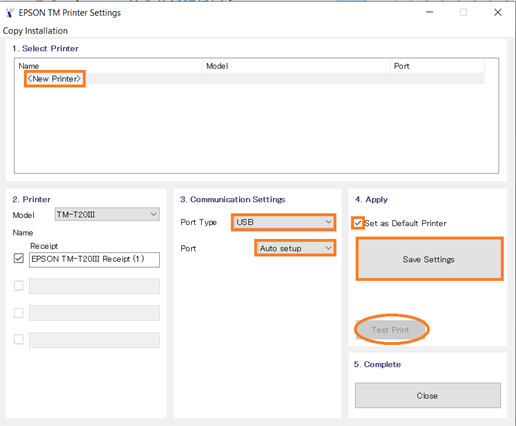Open the Copy Installation menu
This screenshot has width=516, height=426.
[35, 31]
